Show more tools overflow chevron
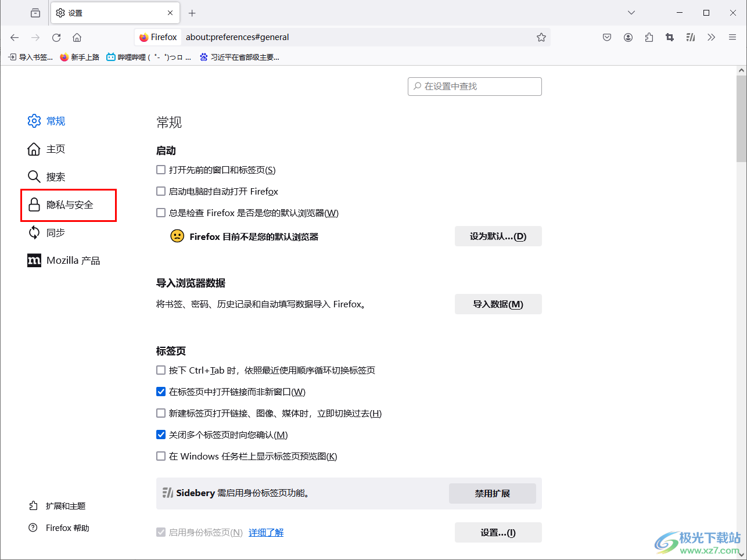The height and width of the screenshot is (560, 747). pyautogui.click(x=712, y=37)
